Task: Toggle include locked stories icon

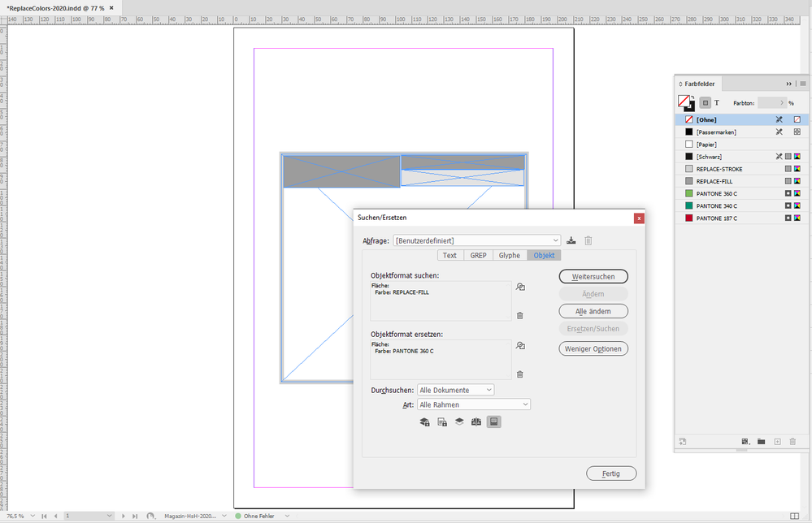Action: click(x=441, y=422)
